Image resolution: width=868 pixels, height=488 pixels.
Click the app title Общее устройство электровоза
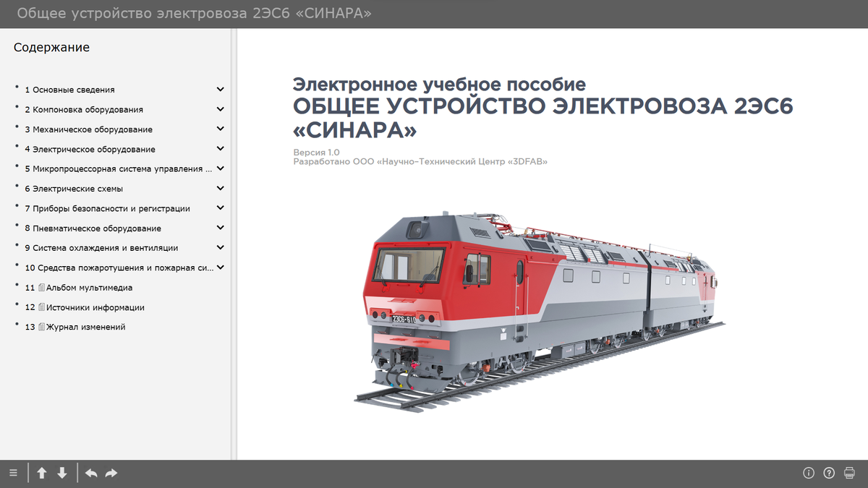[x=194, y=14]
